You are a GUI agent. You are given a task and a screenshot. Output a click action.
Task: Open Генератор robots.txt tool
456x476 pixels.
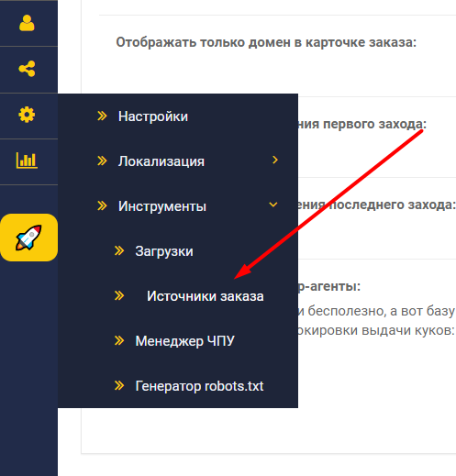point(199,386)
